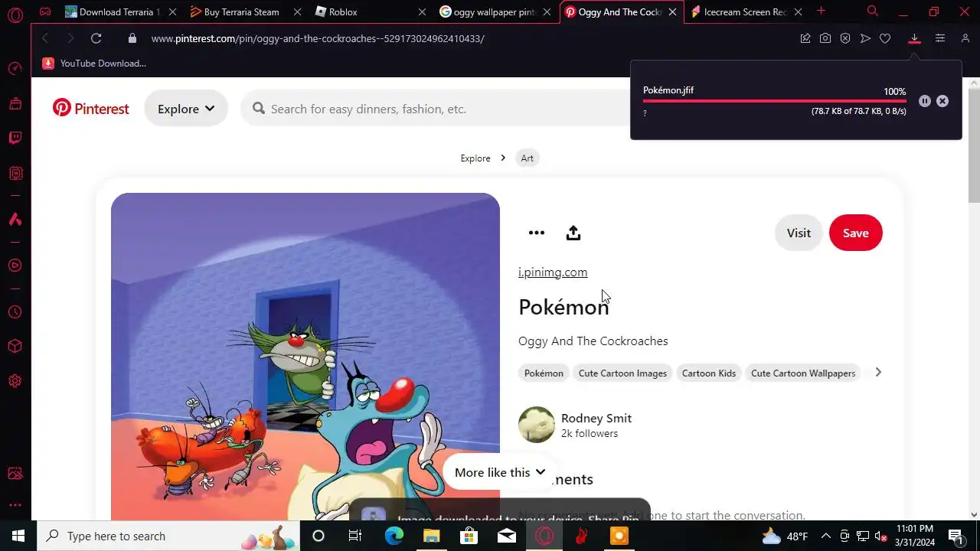Bookmark page with heart icon
980x551 pixels.
coord(885,38)
